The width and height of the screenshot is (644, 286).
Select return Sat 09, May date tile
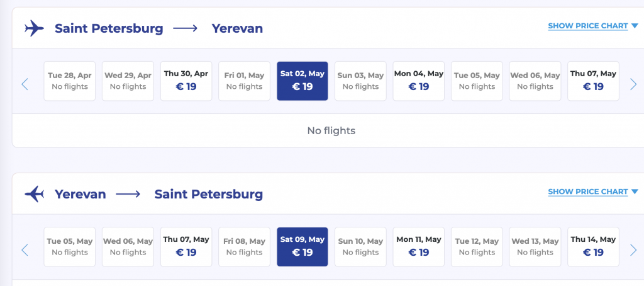[303, 247]
